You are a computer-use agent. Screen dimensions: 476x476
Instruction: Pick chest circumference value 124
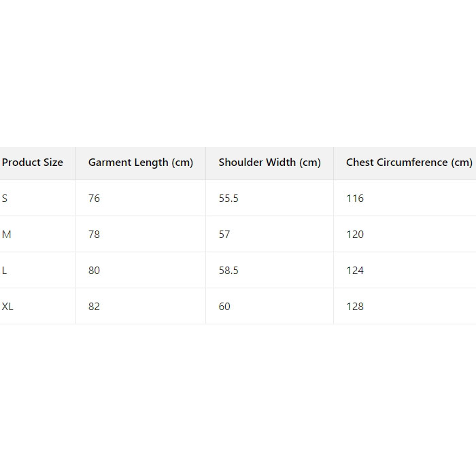click(x=355, y=271)
